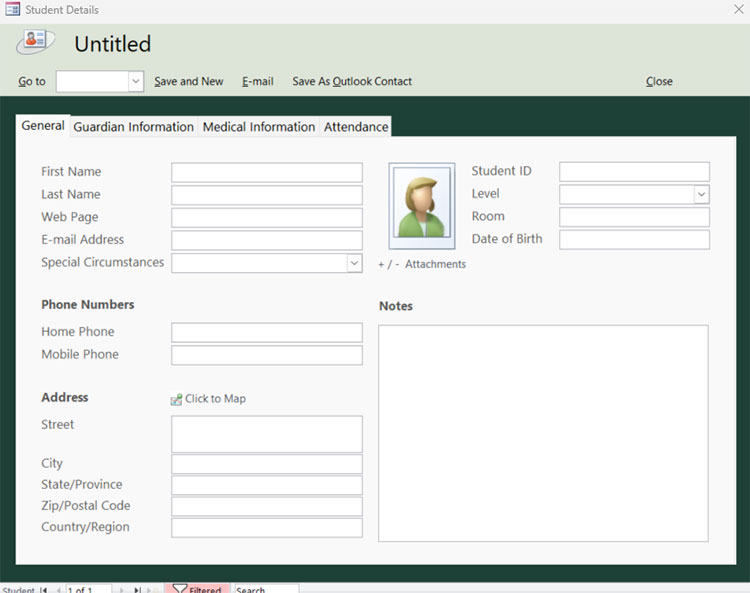Viewport: 750px width, 593px height.
Task: Open the Guardian Information tab
Action: (133, 127)
